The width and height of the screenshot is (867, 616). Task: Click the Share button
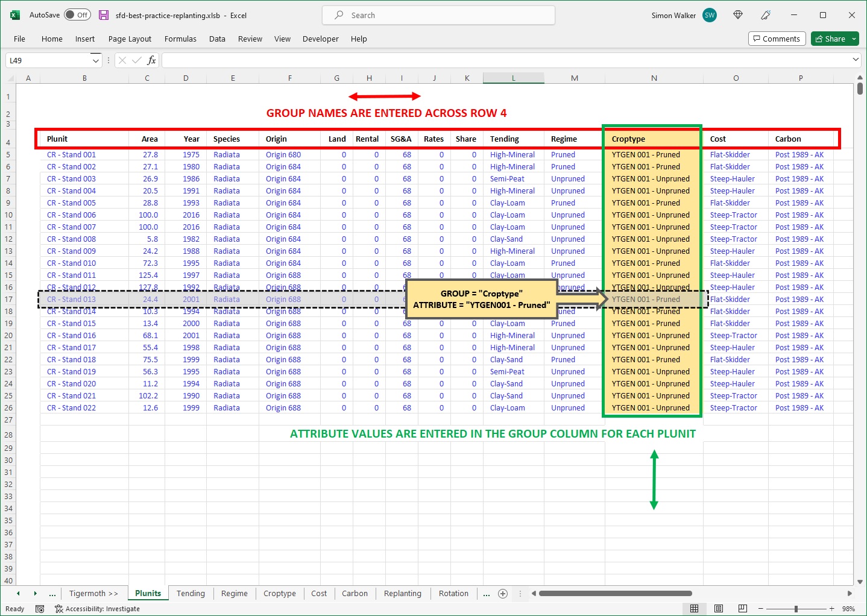pyautogui.click(x=830, y=39)
